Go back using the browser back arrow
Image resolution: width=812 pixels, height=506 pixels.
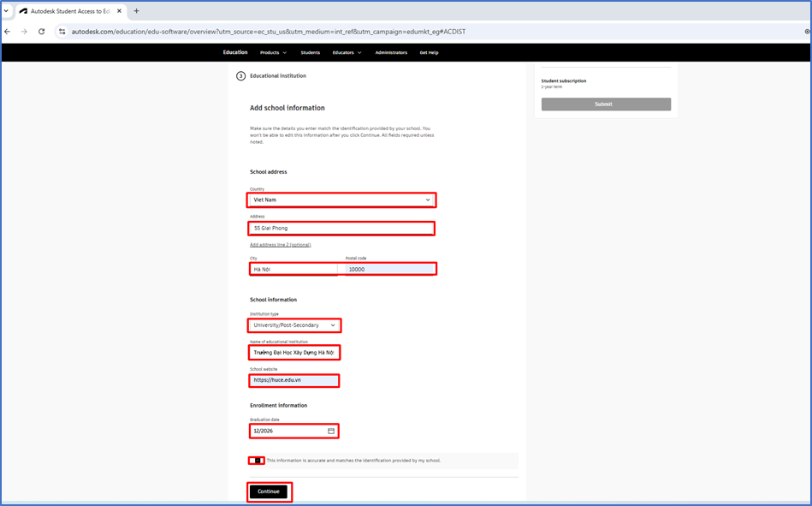pos(8,32)
